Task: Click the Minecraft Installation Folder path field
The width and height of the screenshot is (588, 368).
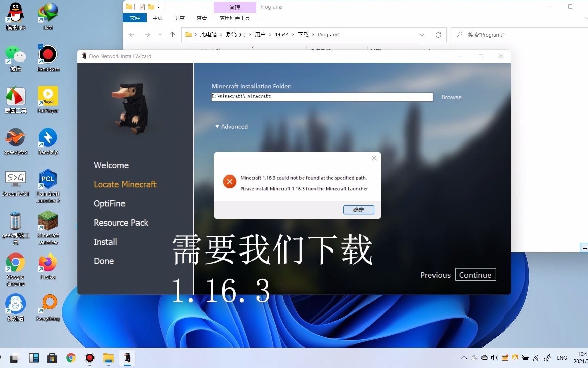Action: click(x=322, y=97)
